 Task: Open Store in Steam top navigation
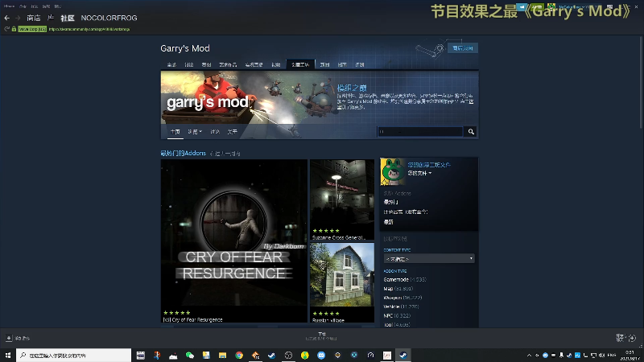pyautogui.click(x=34, y=18)
